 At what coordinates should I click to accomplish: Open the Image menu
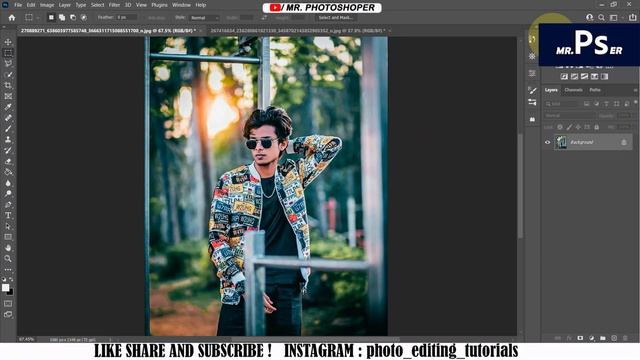click(47, 5)
